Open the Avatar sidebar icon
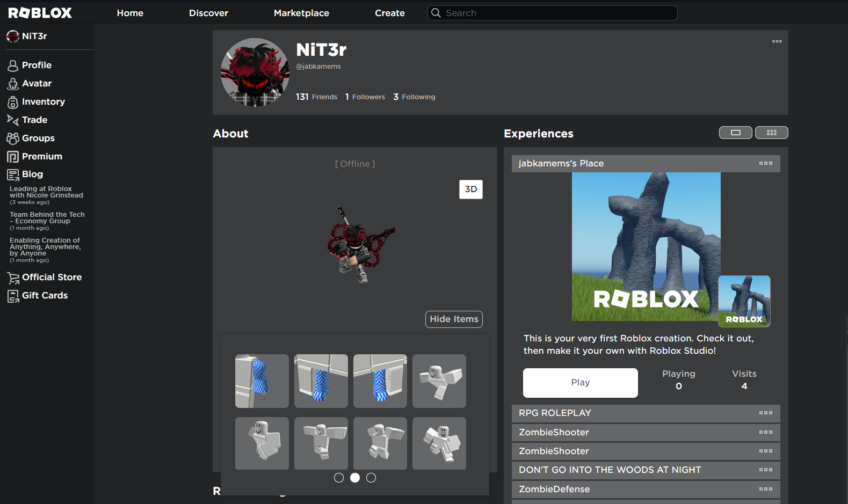Viewport: 848px width, 504px height. (13, 84)
